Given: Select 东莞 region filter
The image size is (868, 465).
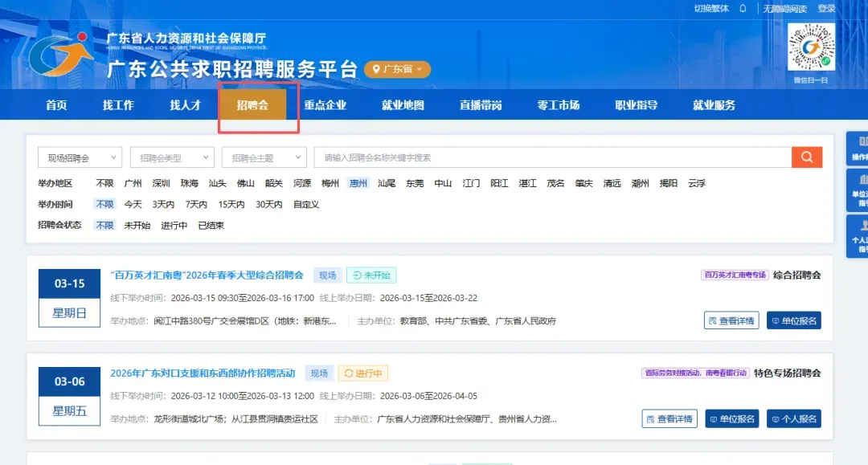Looking at the screenshot, I should click(415, 183).
